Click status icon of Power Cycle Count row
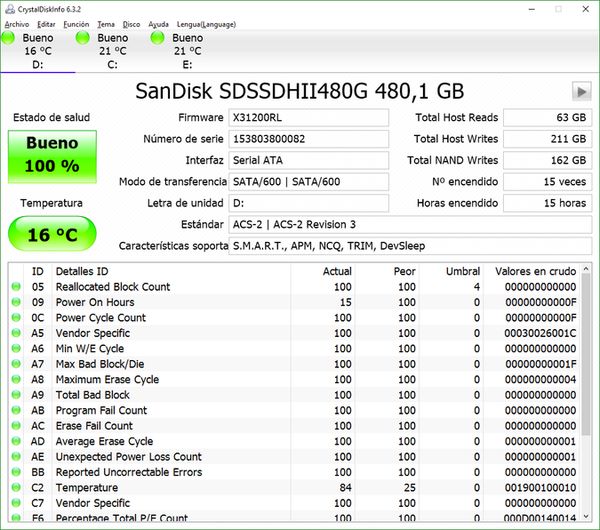The image size is (600, 530). coord(16,318)
